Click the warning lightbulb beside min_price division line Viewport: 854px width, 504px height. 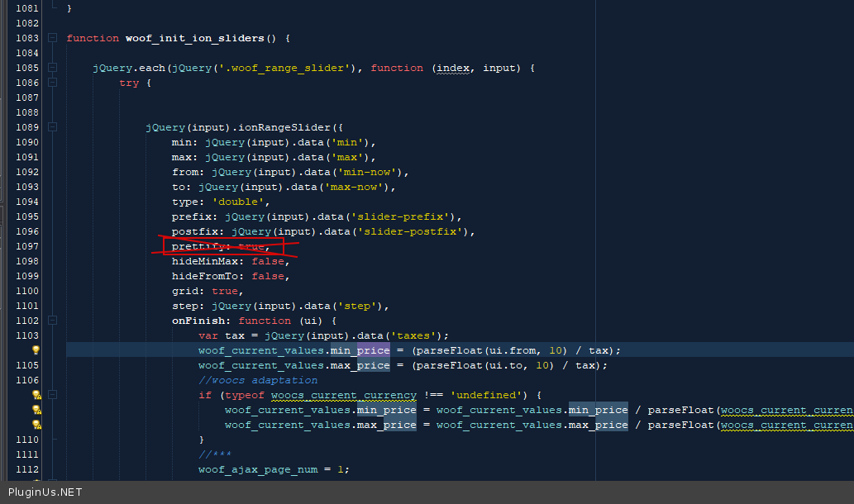pyautogui.click(x=36, y=410)
